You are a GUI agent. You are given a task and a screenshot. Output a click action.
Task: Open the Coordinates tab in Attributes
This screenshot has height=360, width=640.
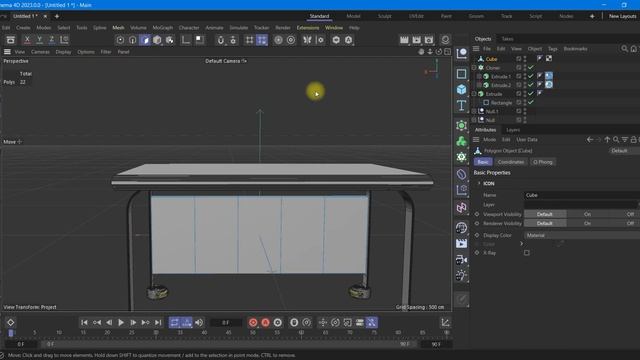[x=511, y=162]
